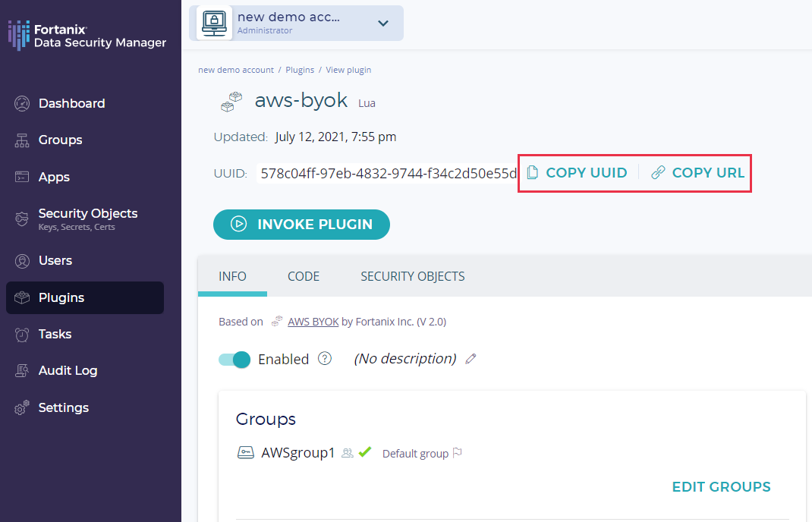
Task: Switch to the CODE tab
Action: (x=304, y=276)
